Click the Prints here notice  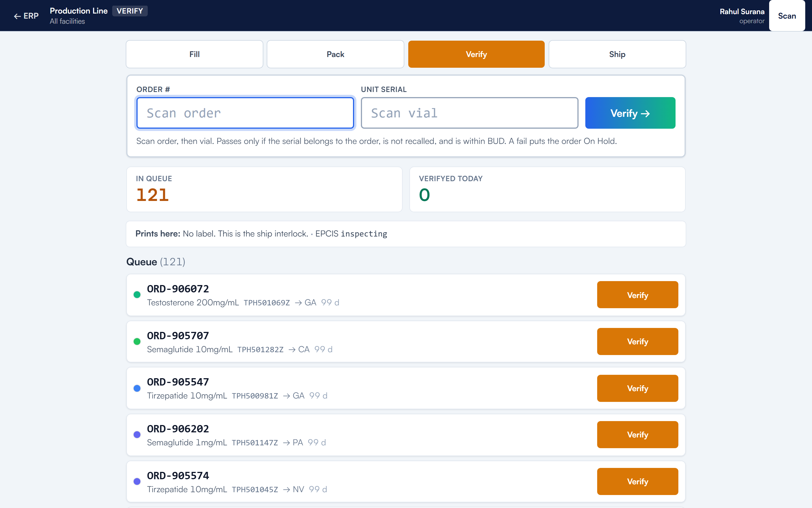pos(406,233)
